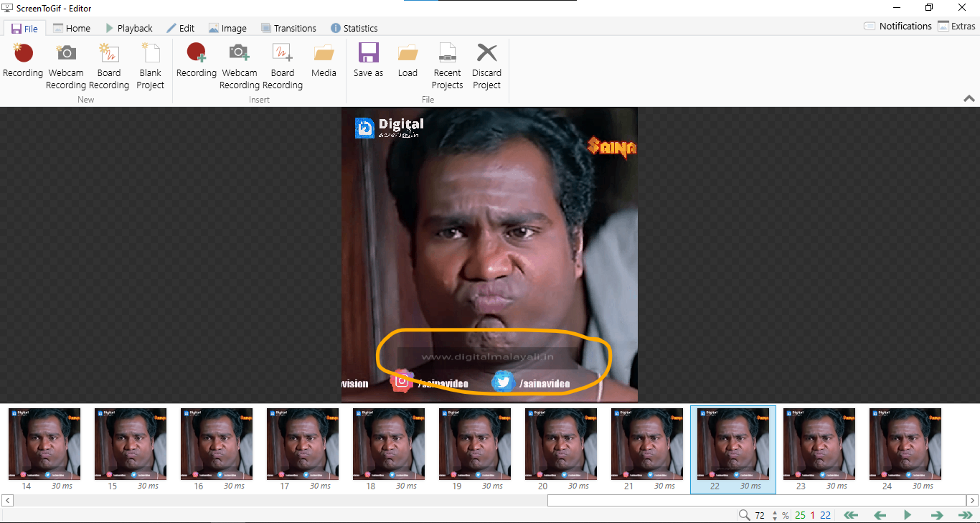The height and width of the screenshot is (523, 980).
Task: Switch to the Home tab
Action: tap(72, 29)
